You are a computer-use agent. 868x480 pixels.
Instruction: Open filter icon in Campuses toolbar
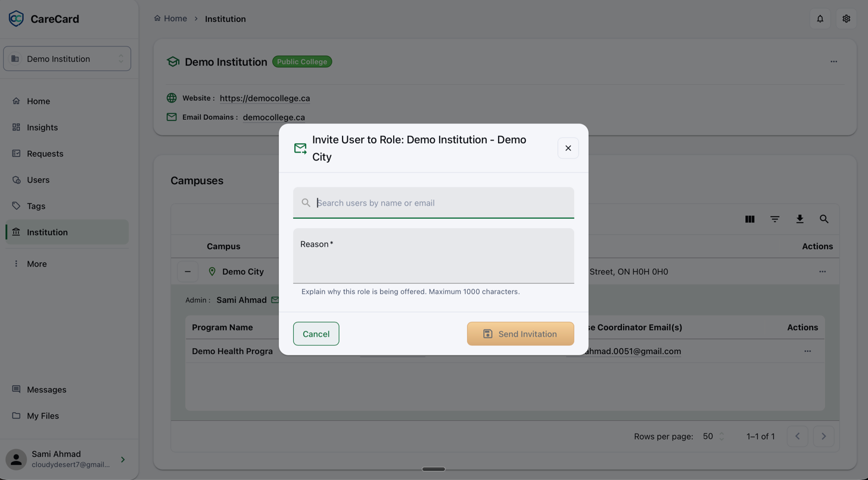[775, 219]
